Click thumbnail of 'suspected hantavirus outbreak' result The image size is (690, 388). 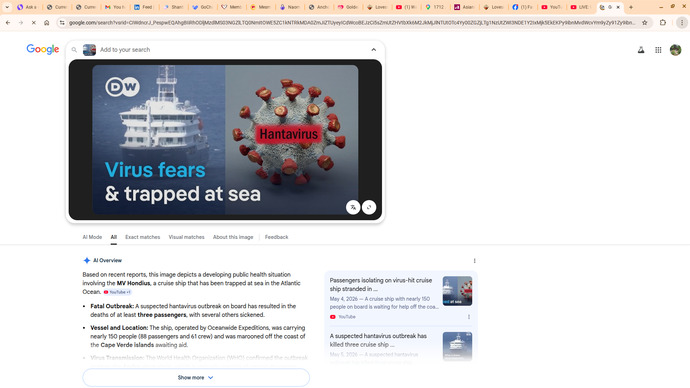click(457, 346)
